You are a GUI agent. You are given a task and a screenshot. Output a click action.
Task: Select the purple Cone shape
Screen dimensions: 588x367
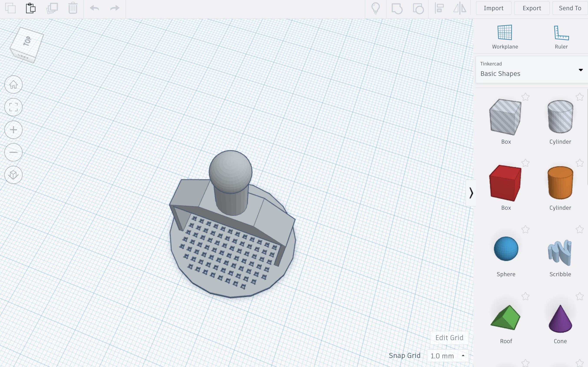click(x=560, y=319)
